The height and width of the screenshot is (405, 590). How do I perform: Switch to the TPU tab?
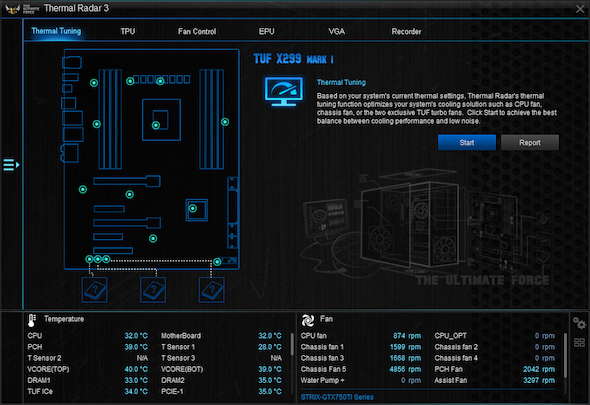click(x=128, y=32)
